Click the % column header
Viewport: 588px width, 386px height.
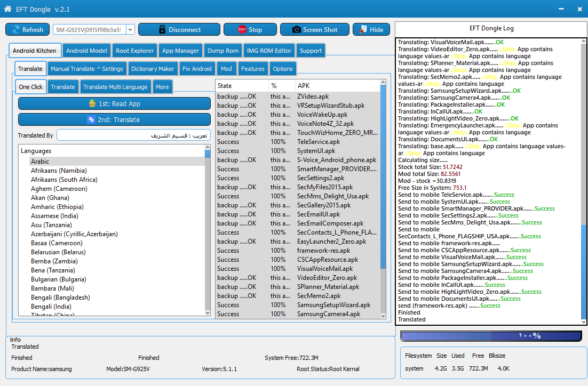point(282,85)
